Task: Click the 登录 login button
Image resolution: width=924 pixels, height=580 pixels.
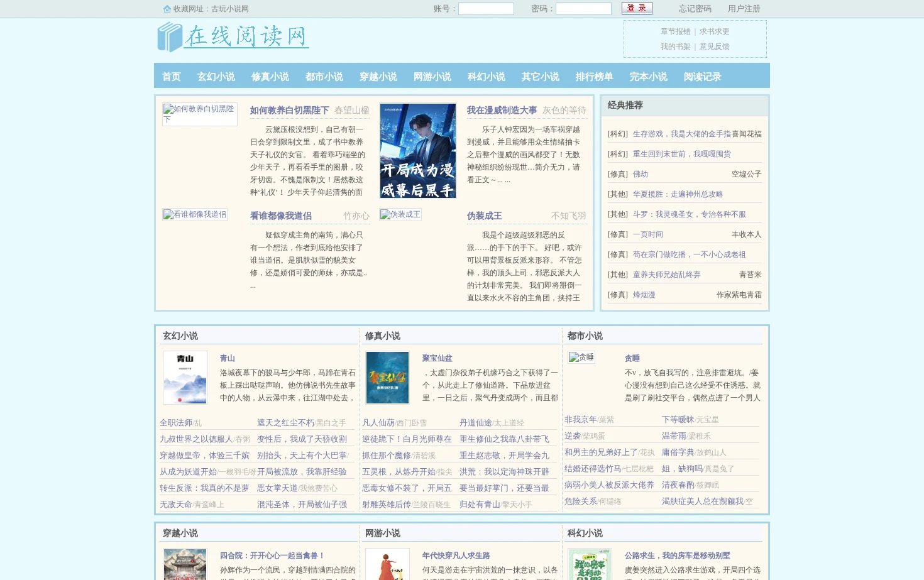Action: (x=637, y=8)
